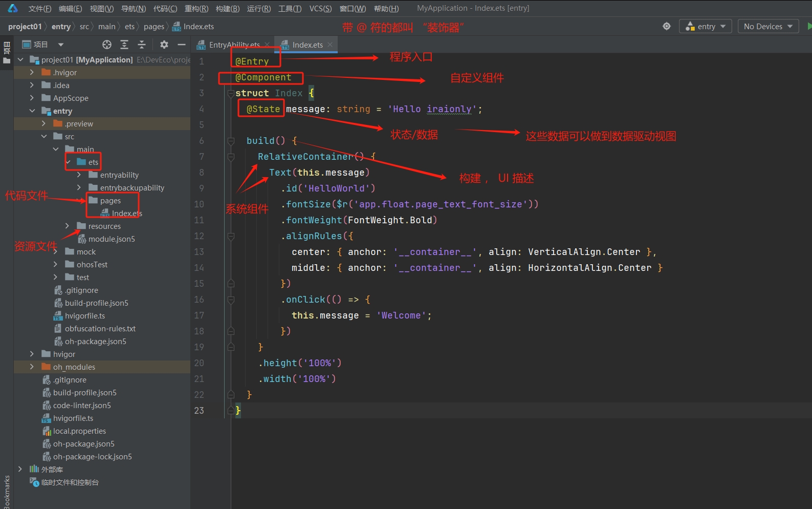Click the crosshair icon beside entry run configuration

pyautogui.click(x=666, y=26)
